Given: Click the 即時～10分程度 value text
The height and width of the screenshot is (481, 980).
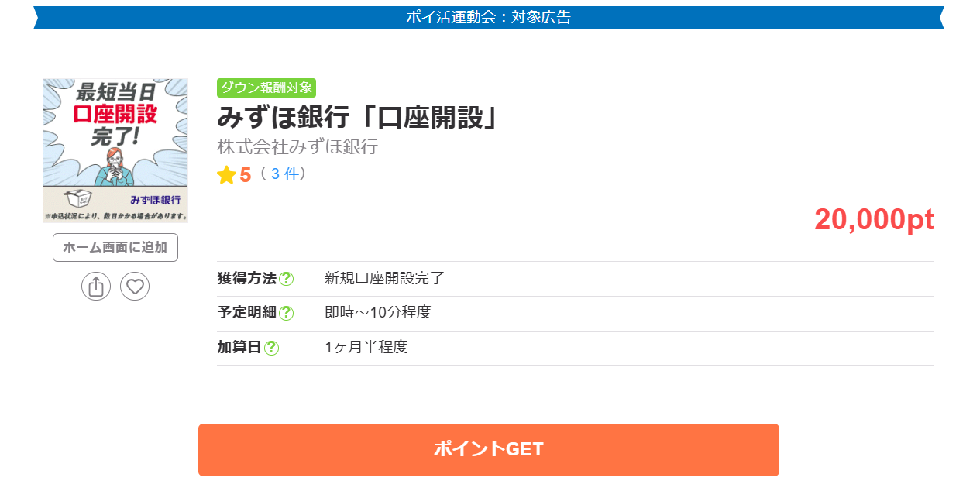Looking at the screenshot, I should pos(377,313).
